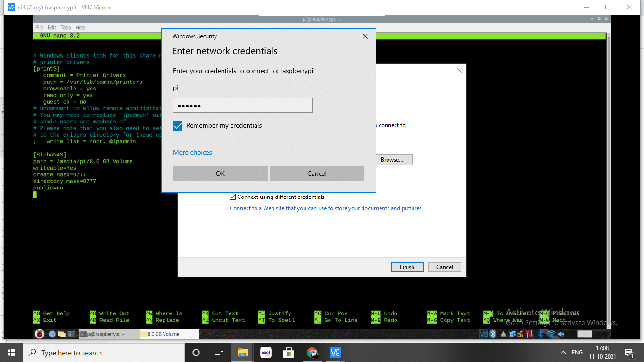The width and height of the screenshot is (644, 362).
Task: Open VNC Viewer from Windows taskbar
Action: [x=335, y=353]
